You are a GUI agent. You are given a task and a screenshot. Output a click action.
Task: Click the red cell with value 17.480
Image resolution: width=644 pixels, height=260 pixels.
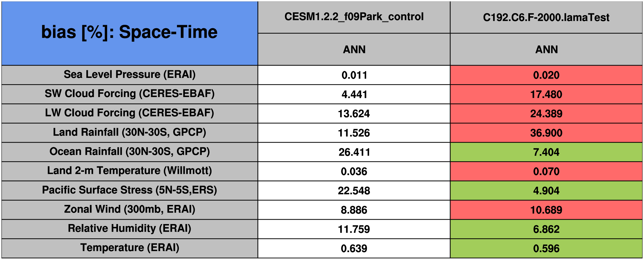(x=546, y=94)
